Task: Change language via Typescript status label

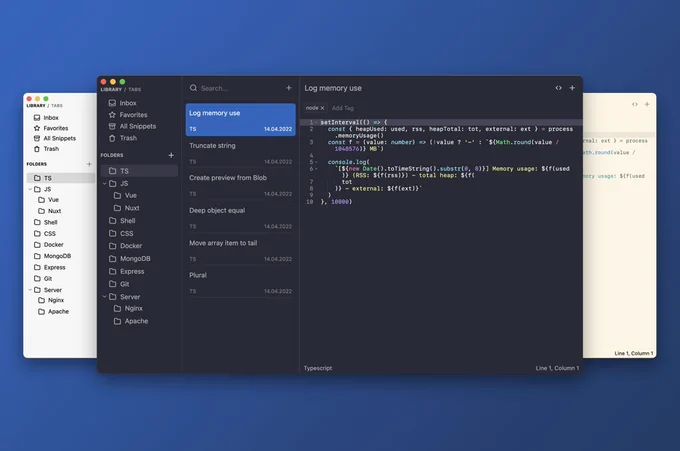Action: pos(318,368)
